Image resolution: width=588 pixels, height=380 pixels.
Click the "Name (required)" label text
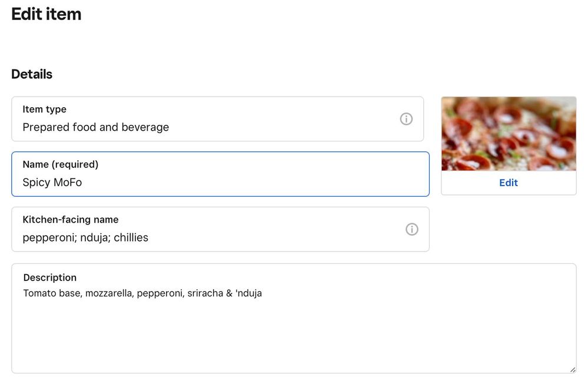tap(61, 164)
